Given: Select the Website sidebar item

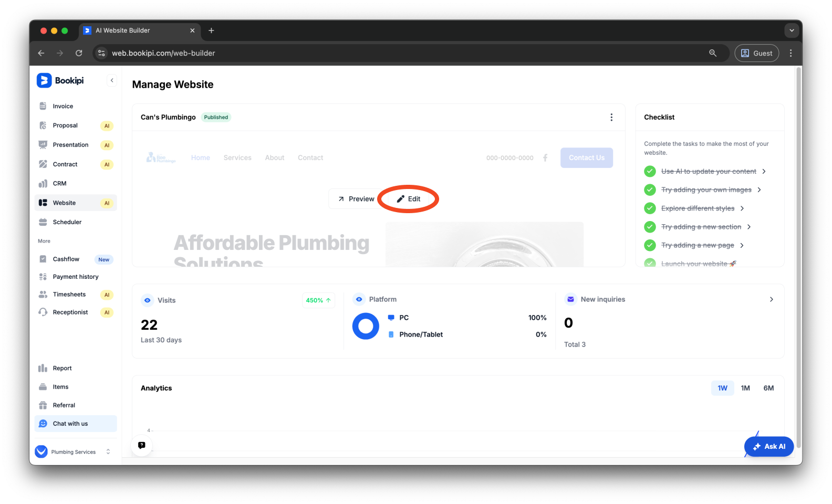Looking at the screenshot, I should coord(76,203).
